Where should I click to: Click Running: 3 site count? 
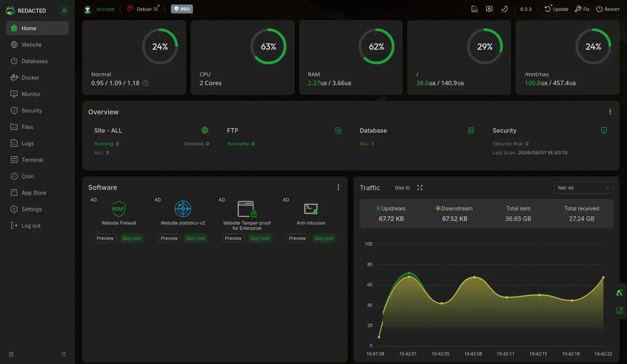(107, 144)
